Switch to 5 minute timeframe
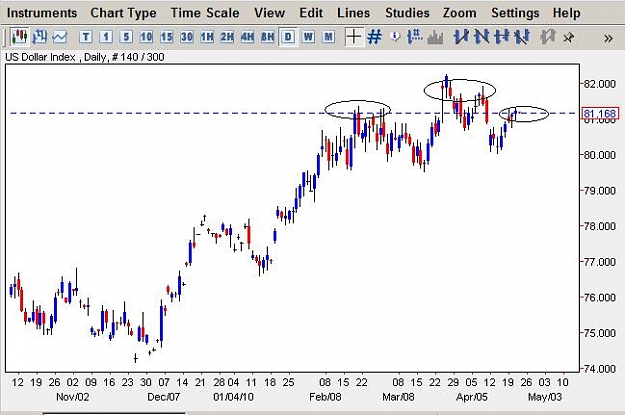Screen dimensions: 625x415 126,37
